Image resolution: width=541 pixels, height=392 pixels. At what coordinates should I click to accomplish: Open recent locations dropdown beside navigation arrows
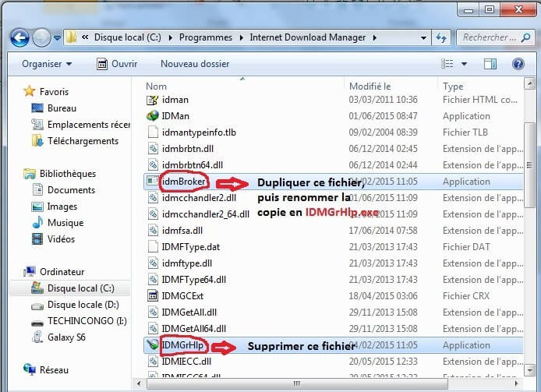pyautogui.click(x=57, y=37)
